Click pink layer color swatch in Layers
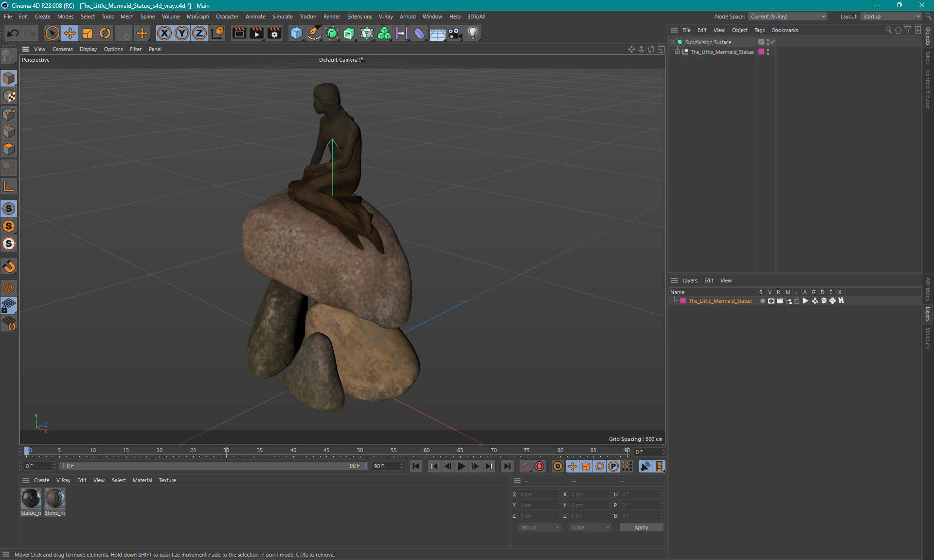This screenshot has width=934, height=560. [683, 301]
